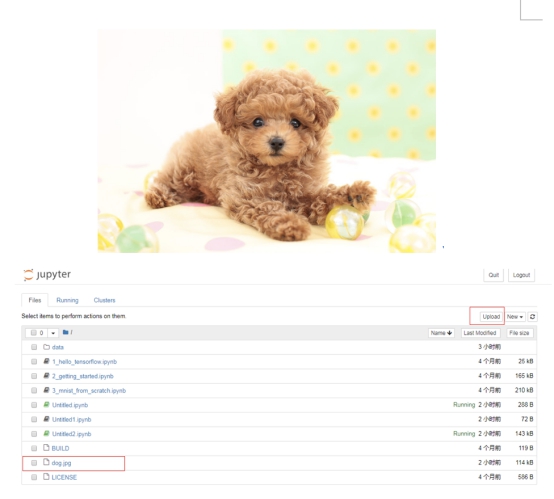Open 3_mnist_from_scratch.ipynb notebook link

89,391
